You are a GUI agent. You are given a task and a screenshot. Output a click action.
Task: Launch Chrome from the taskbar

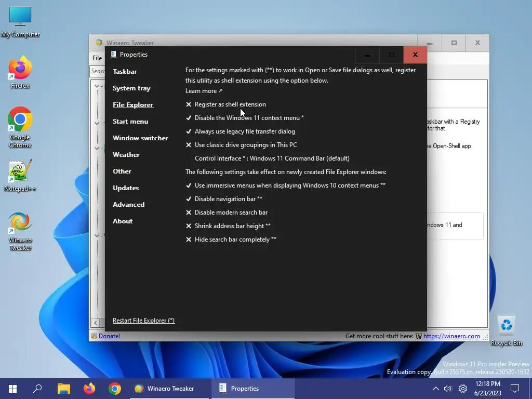(x=115, y=389)
